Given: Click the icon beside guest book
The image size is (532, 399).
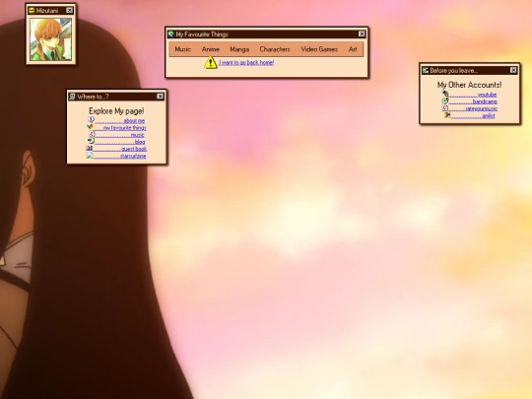Looking at the screenshot, I should coord(90,148).
